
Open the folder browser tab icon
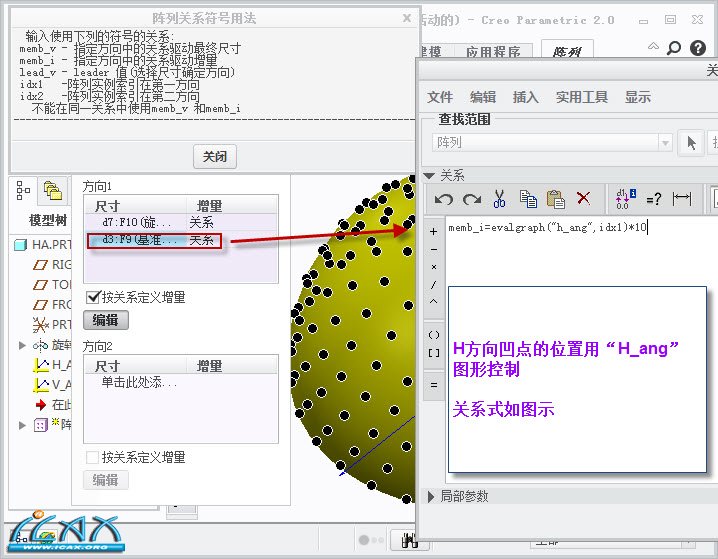(53, 190)
